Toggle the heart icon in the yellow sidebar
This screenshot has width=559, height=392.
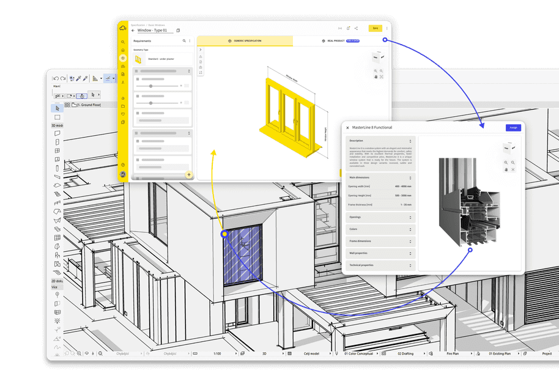[x=123, y=115]
